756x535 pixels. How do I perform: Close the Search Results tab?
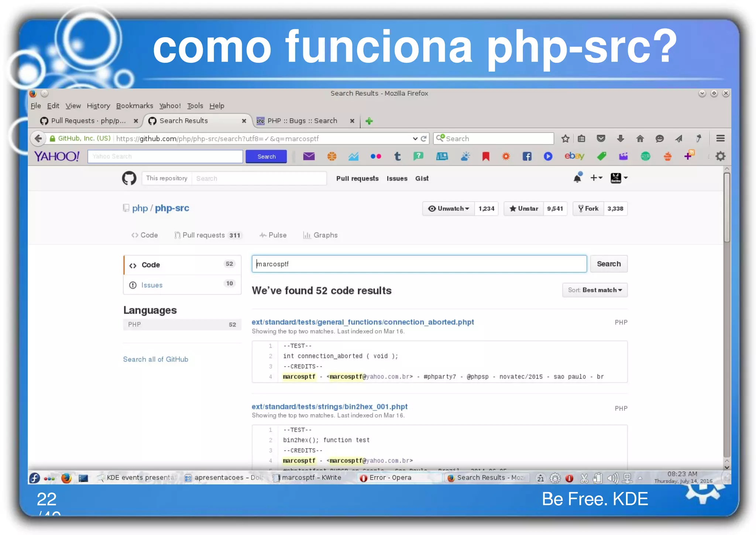click(x=244, y=121)
